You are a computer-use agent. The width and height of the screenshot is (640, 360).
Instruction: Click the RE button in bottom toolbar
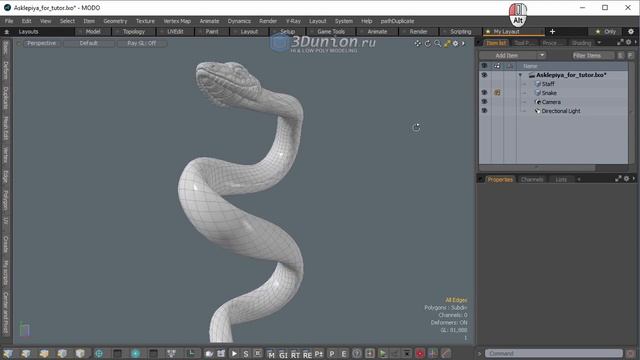click(307, 355)
